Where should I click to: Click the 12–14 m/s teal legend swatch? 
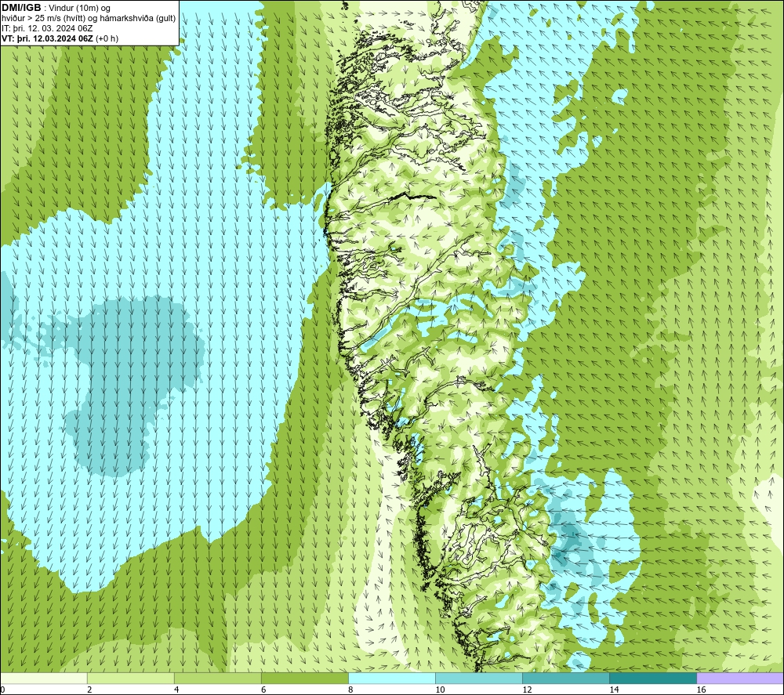566,678
